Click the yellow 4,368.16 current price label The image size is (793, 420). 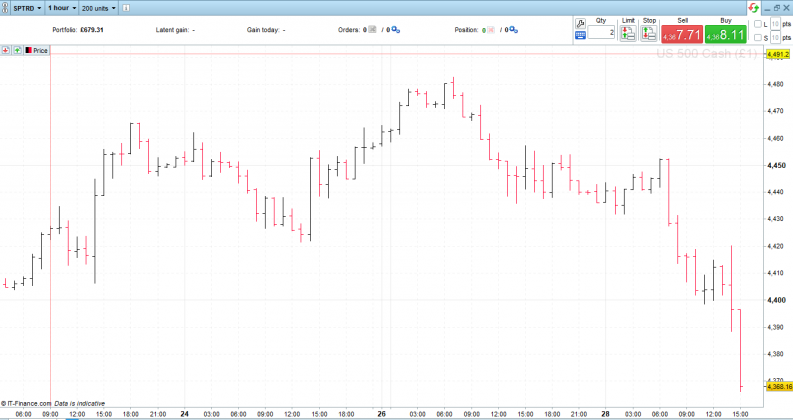[779, 387]
